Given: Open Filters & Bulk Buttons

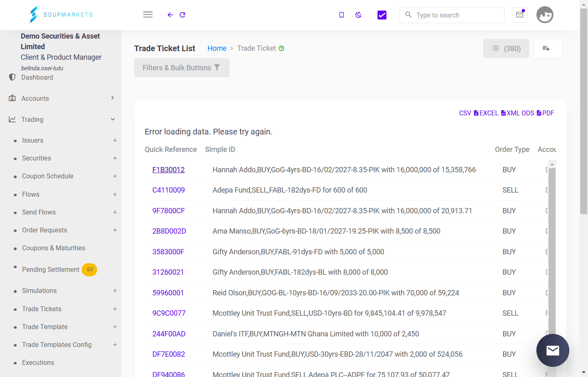Looking at the screenshot, I should 182,67.
